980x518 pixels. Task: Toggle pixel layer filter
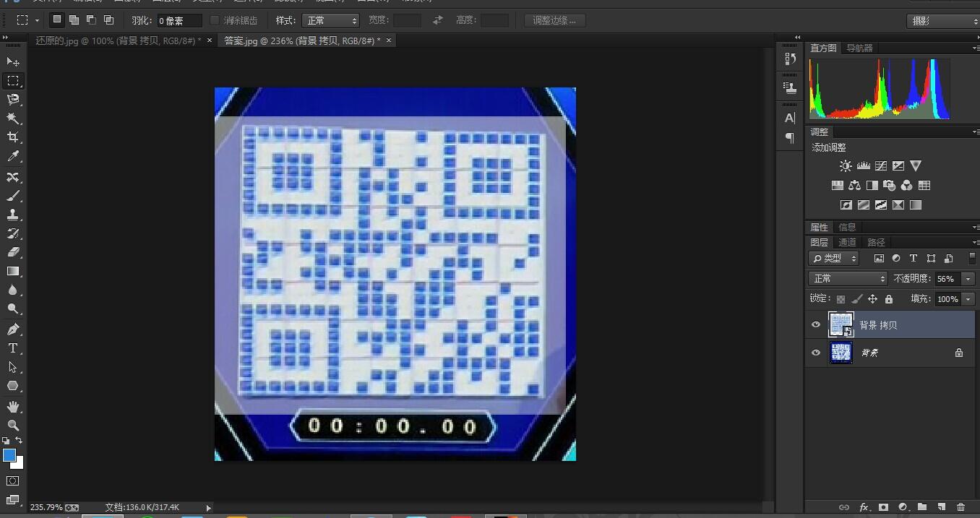pos(879,259)
